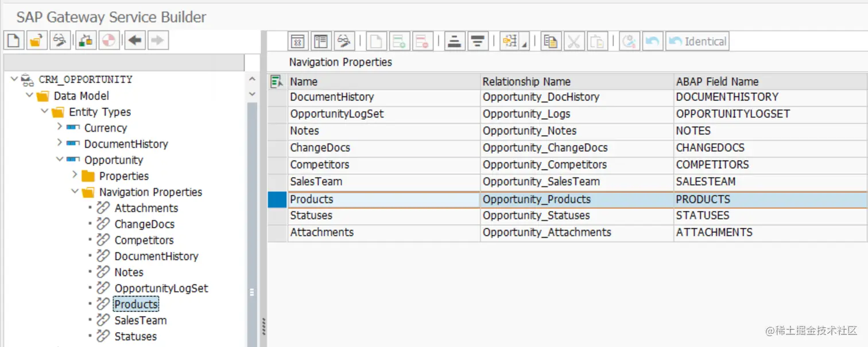The height and width of the screenshot is (347, 868).
Task: Click the SALESTEAM field cell
Action: click(x=771, y=182)
